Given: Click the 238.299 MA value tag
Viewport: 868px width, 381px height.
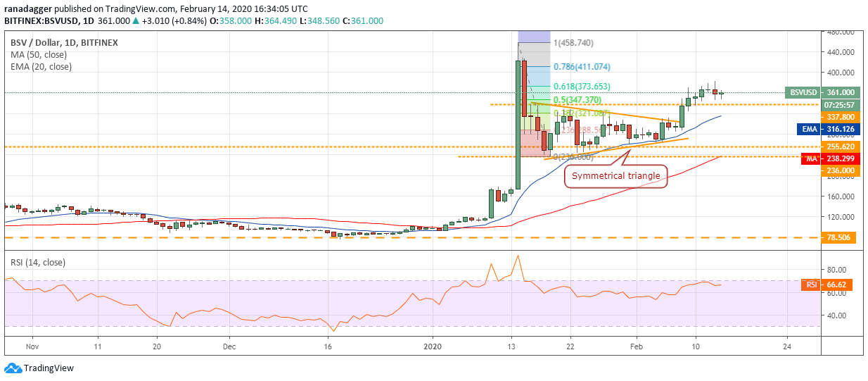Looking at the screenshot, I should pyautogui.click(x=841, y=159).
